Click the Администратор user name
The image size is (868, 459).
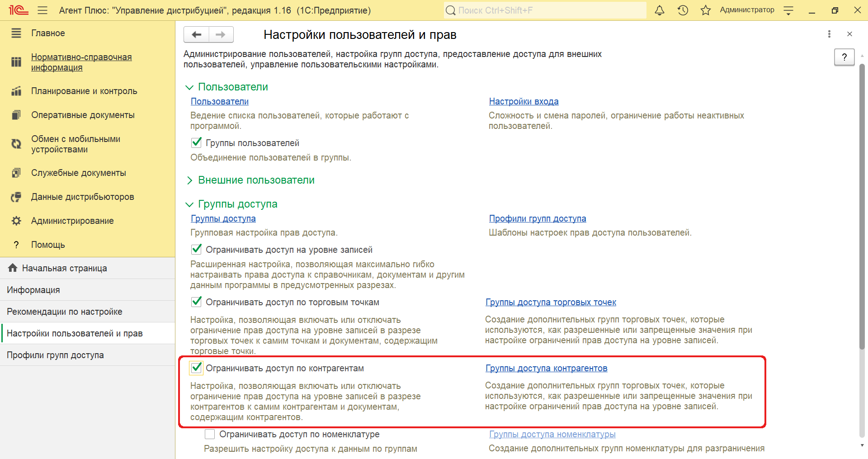tap(747, 10)
